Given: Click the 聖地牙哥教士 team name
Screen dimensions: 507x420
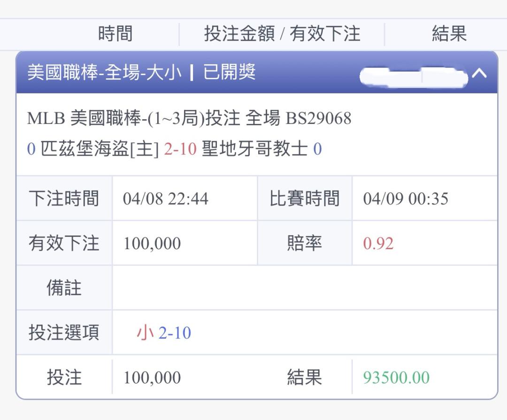Looking at the screenshot, I should point(254,150).
